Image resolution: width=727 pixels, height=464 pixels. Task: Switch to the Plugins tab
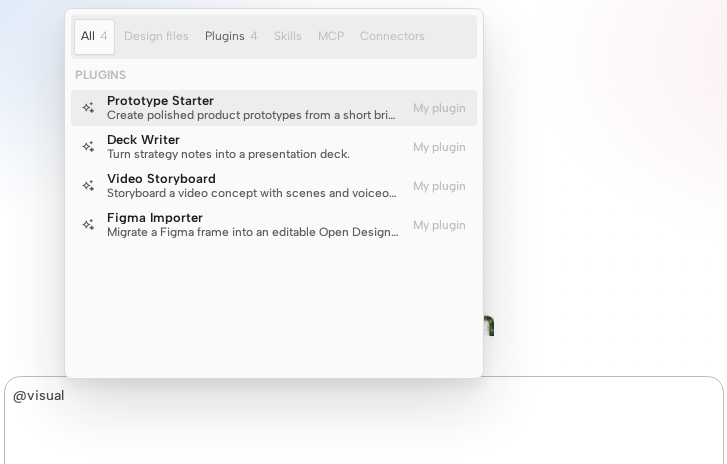231,37
